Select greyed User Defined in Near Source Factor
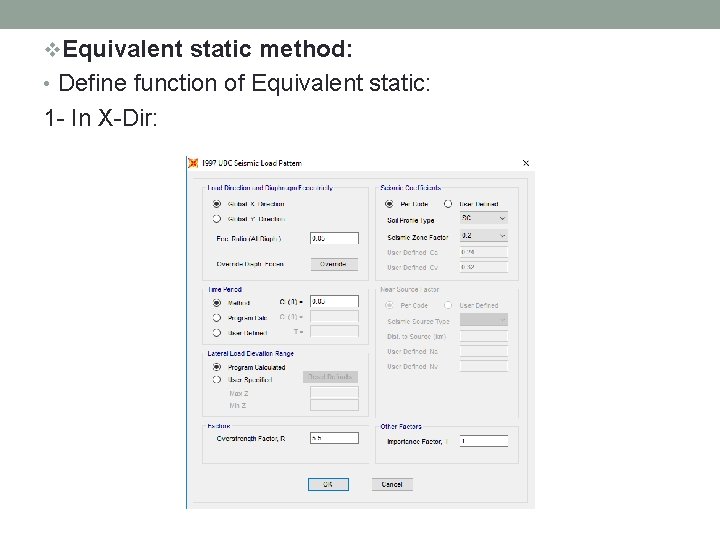 (448, 305)
